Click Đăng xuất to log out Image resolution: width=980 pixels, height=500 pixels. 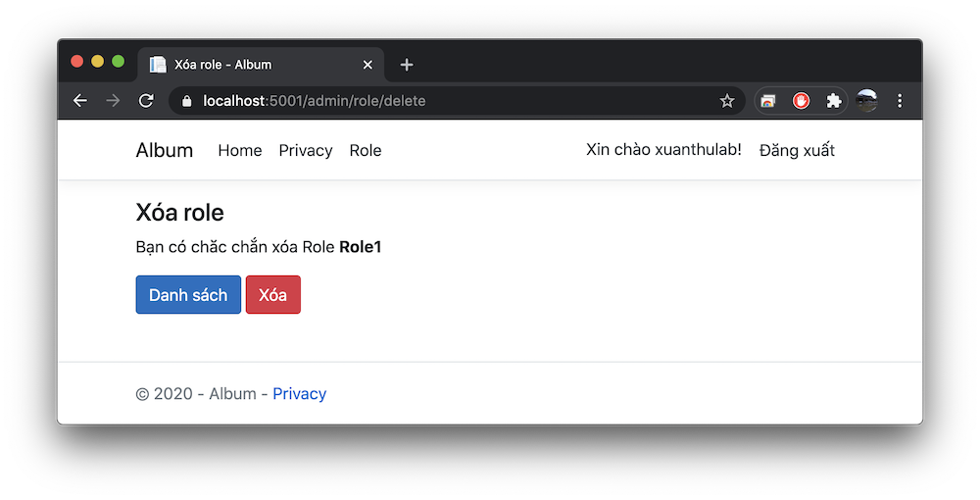pos(797,150)
